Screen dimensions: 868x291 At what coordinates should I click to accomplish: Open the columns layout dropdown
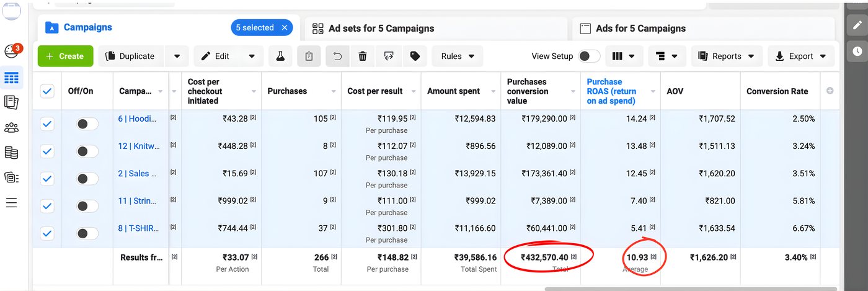[x=623, y=56]
